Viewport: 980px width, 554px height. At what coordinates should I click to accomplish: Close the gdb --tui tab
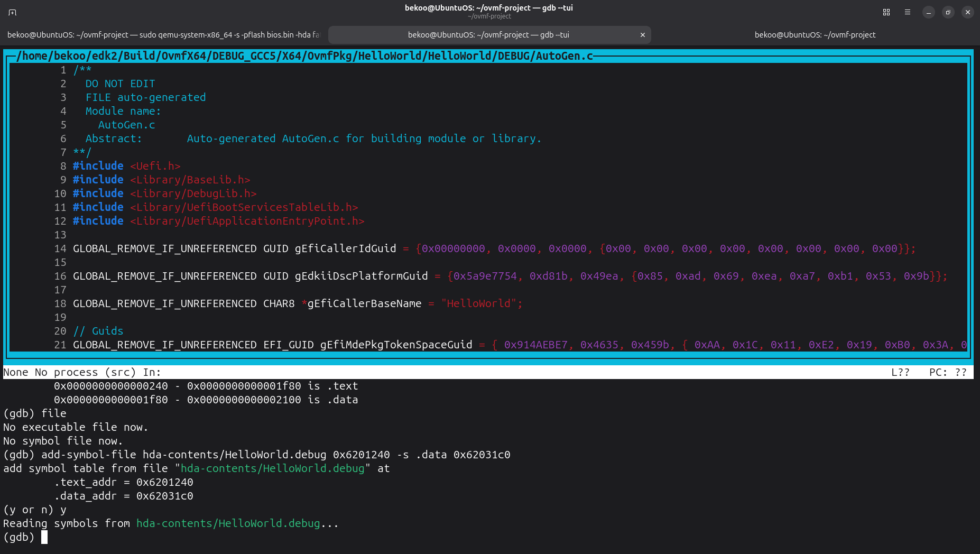(643, 35)
